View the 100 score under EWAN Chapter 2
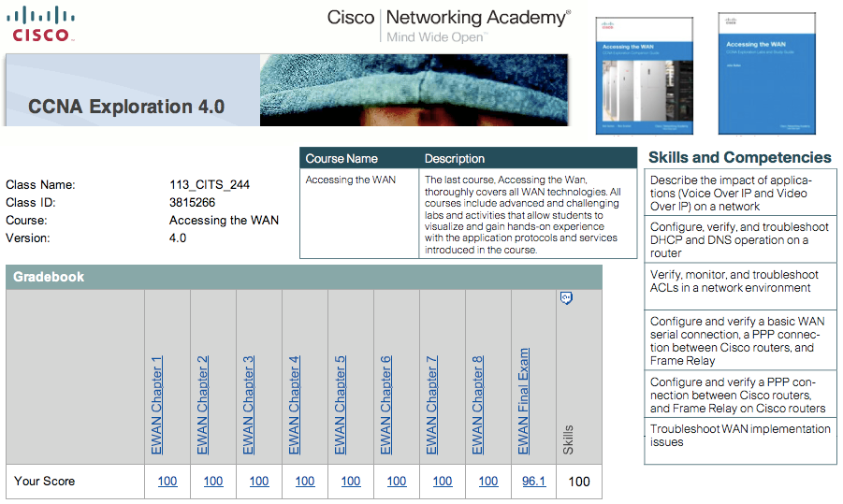This screenshot has height=504, width=843. (x=213, y=482)
